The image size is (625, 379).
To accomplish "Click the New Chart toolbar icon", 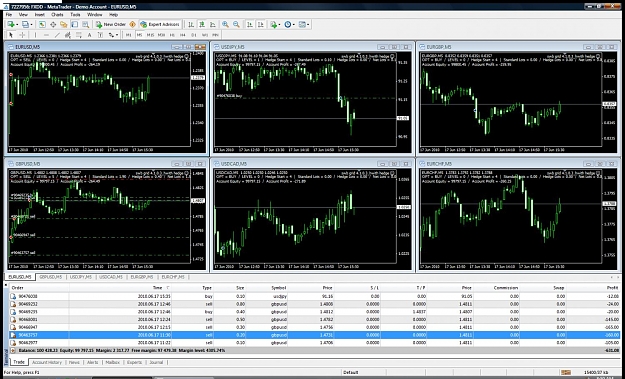I will pos(10,24).
